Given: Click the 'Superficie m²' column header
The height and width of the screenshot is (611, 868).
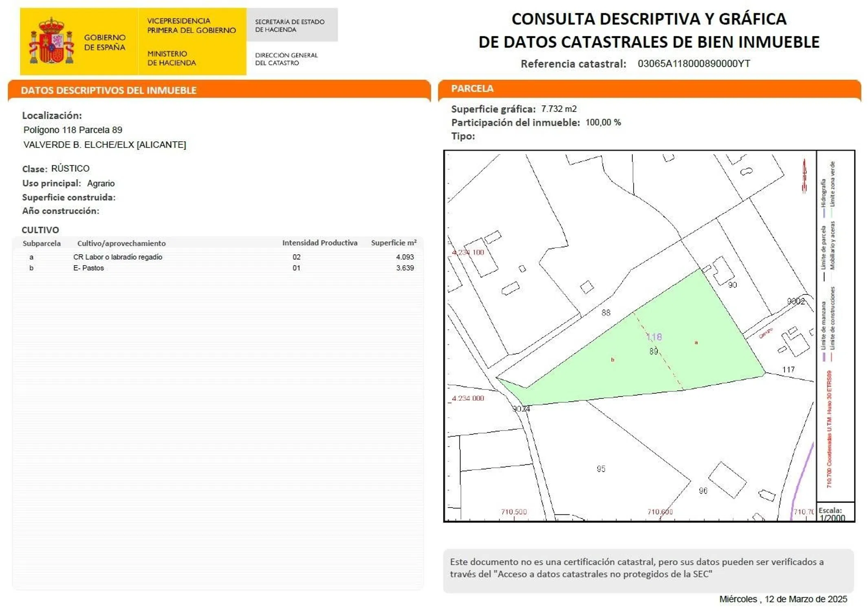Looking at the screenshot, I should point(393,243).
